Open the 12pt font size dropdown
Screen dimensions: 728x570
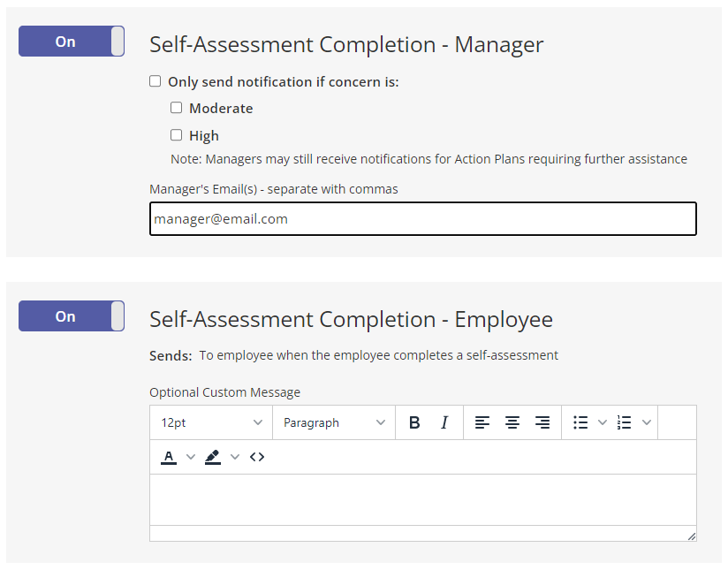[211, 422]
